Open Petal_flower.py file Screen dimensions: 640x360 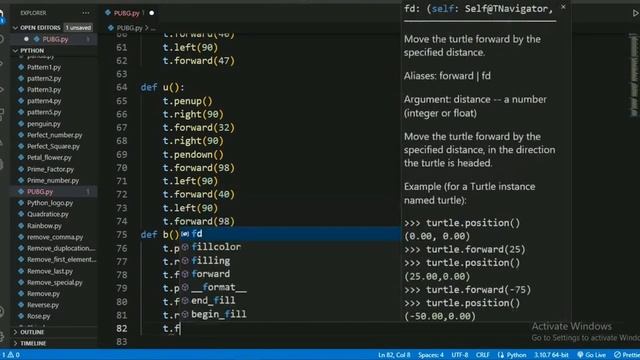49,158
